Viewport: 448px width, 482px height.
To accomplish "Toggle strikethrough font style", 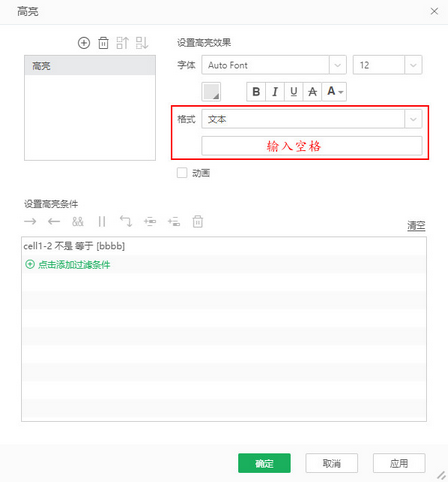I will [312, 92].
